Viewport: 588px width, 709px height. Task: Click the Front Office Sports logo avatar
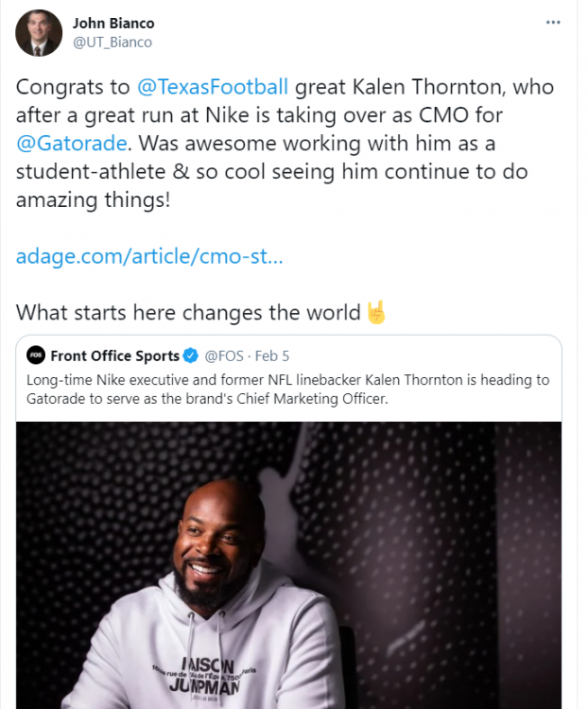coord(36,355)
